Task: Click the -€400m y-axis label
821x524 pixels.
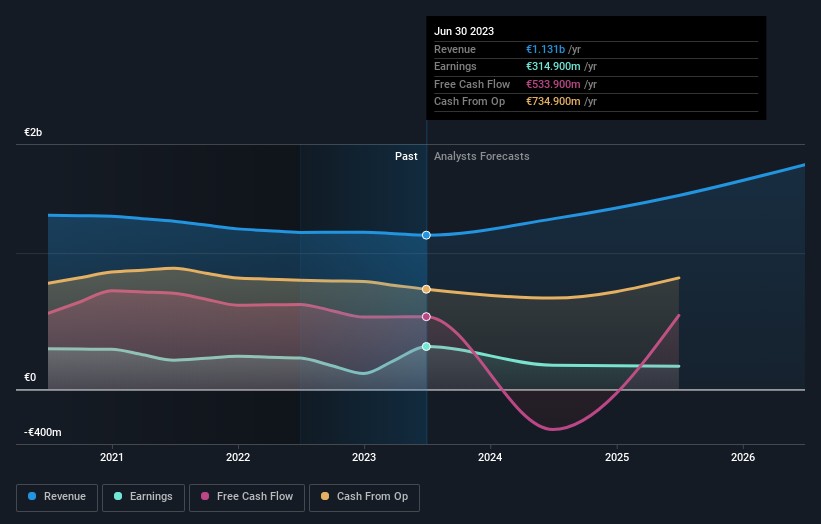Action: point(42,432)
